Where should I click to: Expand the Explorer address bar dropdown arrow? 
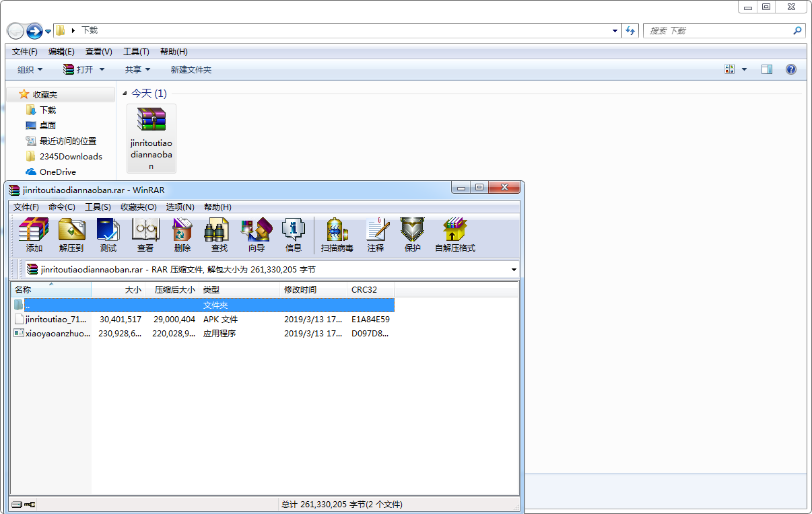pyautogui.click(x=615, y=30)
